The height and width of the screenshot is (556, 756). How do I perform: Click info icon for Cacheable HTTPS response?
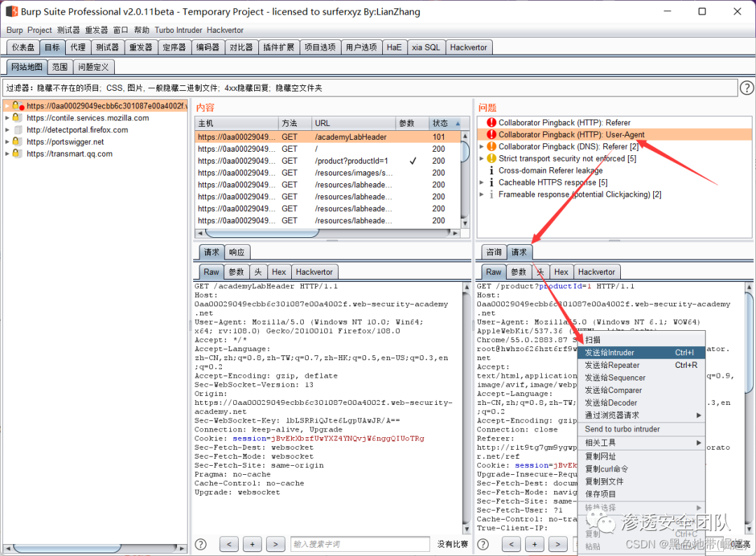pos(491,183)
